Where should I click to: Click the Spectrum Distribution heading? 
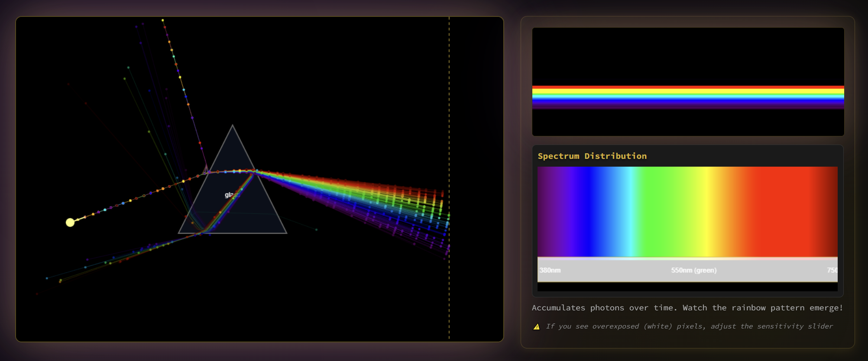pyautogui.click(x=592, y=156)
